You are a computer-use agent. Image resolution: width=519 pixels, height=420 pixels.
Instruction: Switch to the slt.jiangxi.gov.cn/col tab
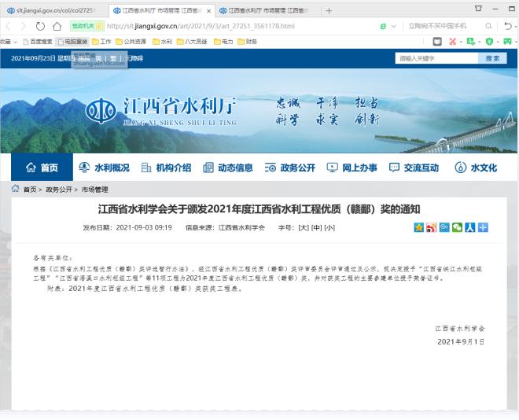[54, 10]
